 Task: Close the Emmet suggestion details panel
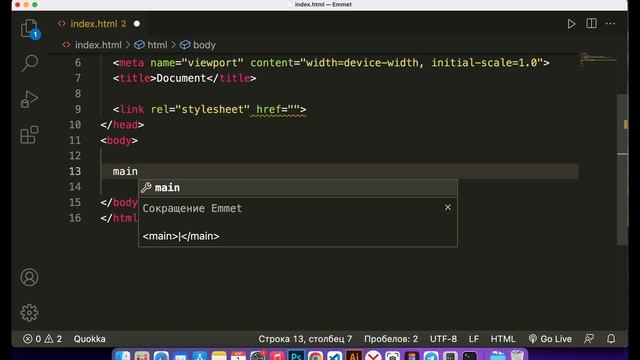tap(448, 207)
